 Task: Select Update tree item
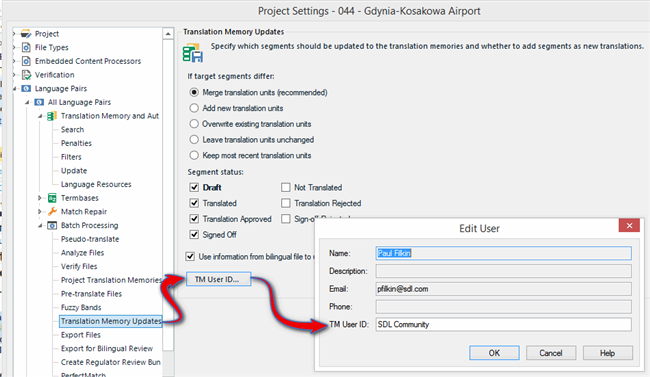point(74,170)
